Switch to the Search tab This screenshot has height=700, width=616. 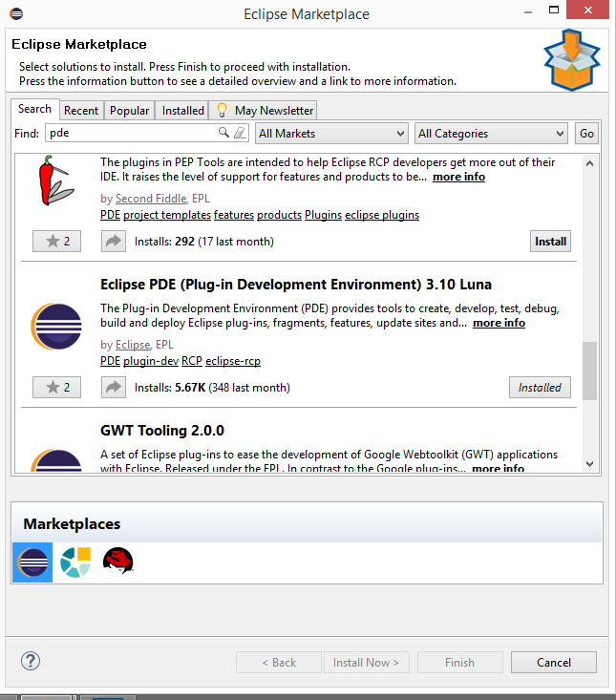pyautogui.click(x=34, y=109)
